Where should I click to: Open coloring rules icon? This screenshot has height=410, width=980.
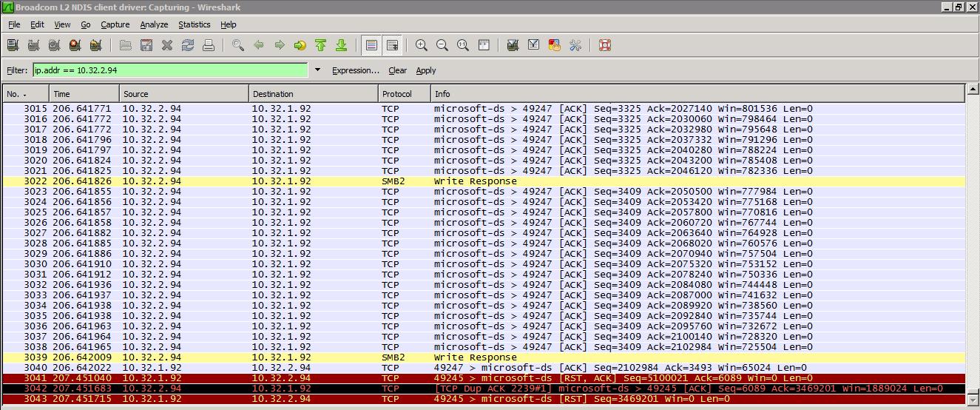tap(554, 45)
